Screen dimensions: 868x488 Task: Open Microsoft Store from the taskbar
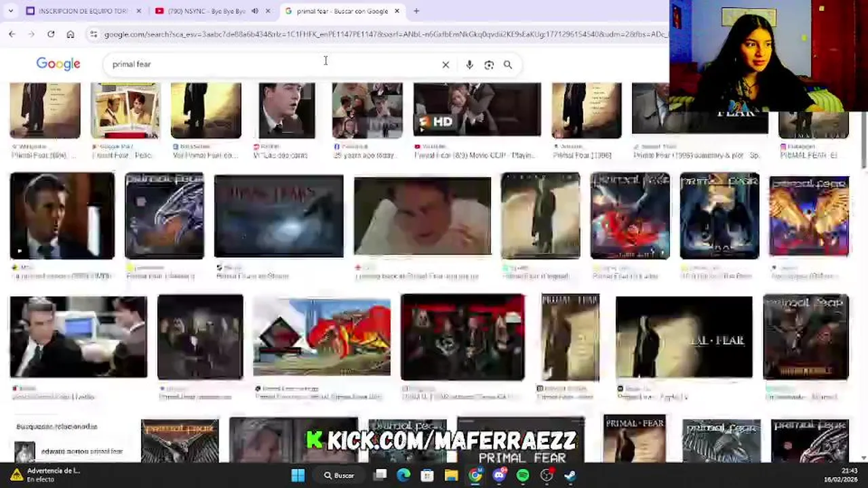click(x=427, y=475)
